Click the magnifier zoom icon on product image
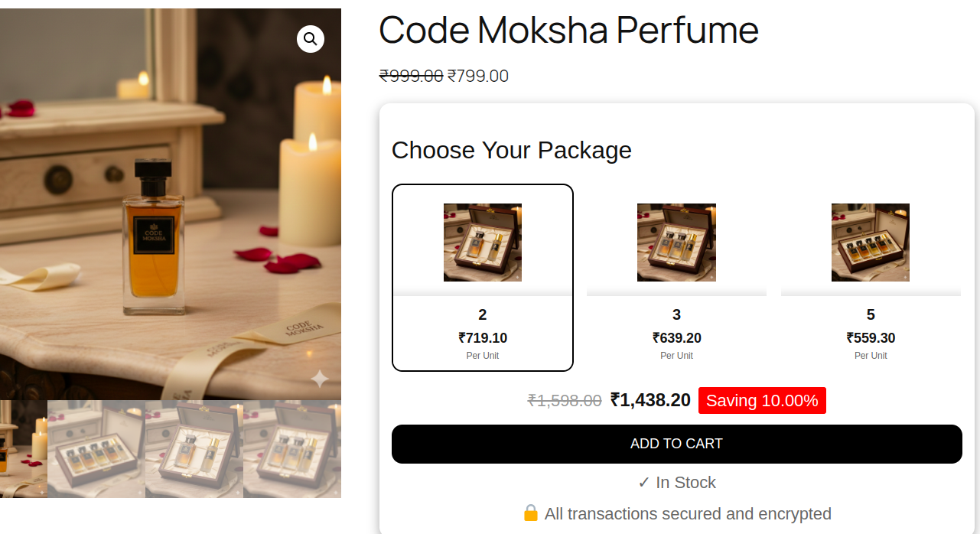Image resolution: width=980 pixels, height=534 pixels. [311, 39]
